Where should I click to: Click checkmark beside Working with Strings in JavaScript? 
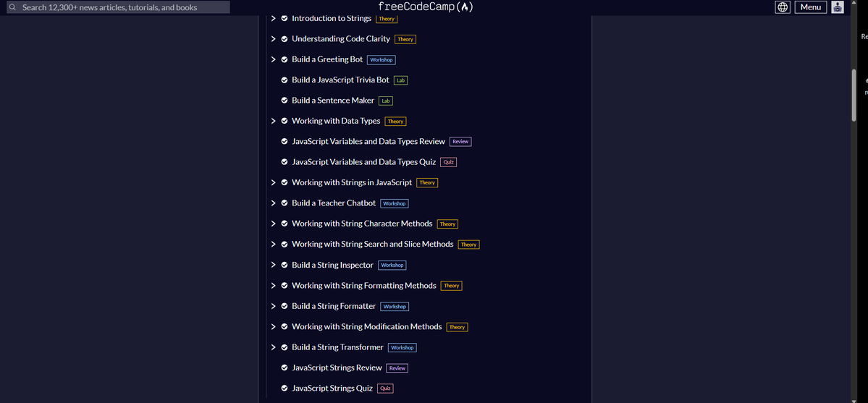point(285,182)
